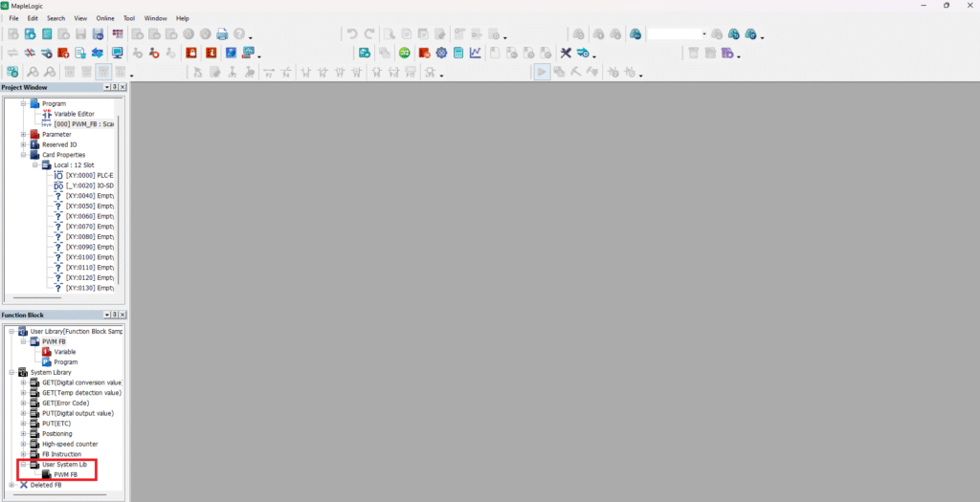Select Variable under PWM FB
Screen dimensions: 980x502
65,352
